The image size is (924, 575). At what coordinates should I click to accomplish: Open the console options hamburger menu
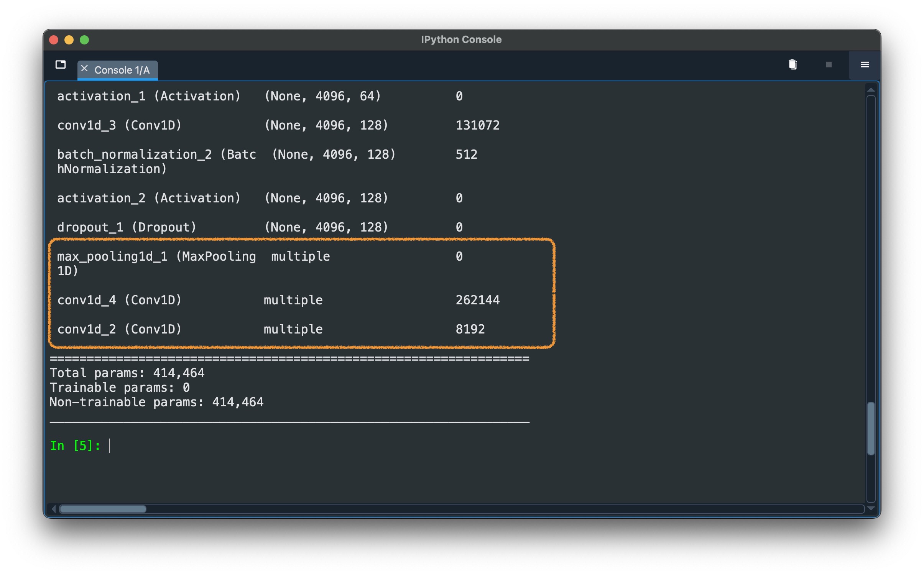coord(865,64)
